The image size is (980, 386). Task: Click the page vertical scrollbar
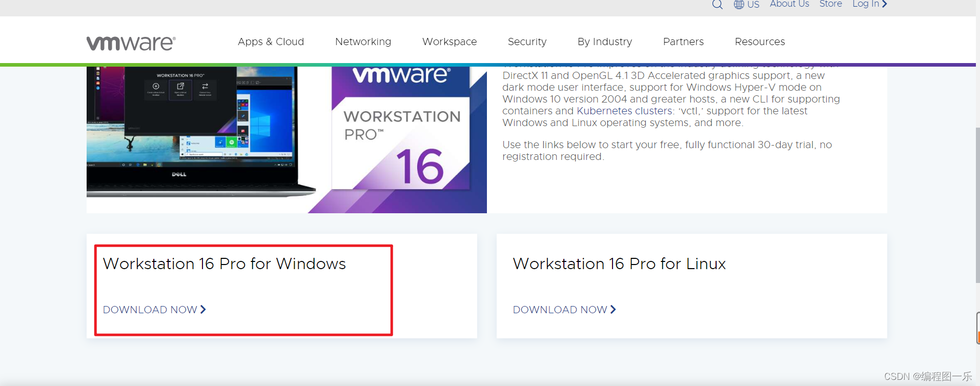point(977,205)
